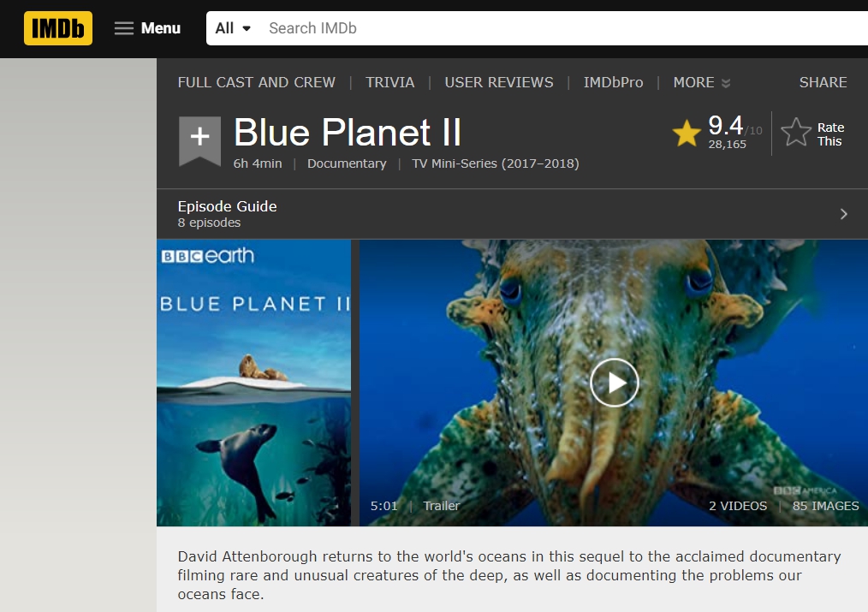The image size is (868, 612).
Task: Click the IMDb logo
Action: (x=58, y=28)
